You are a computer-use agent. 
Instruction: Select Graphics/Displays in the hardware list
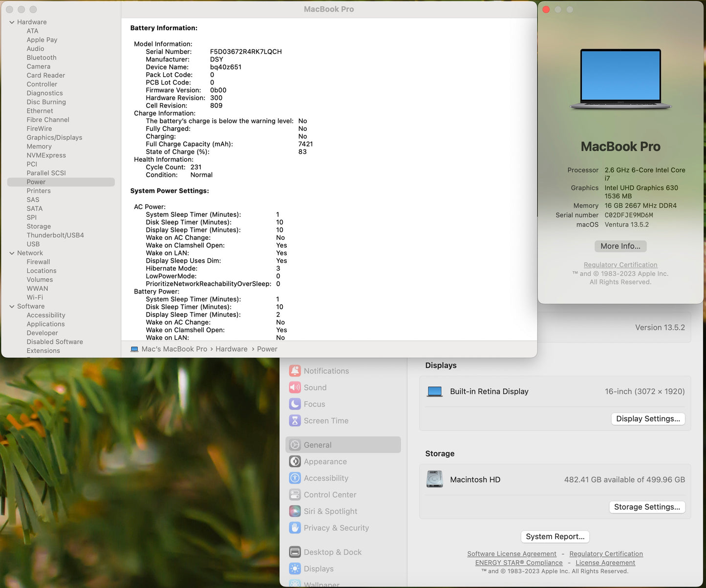coord(54,138)
